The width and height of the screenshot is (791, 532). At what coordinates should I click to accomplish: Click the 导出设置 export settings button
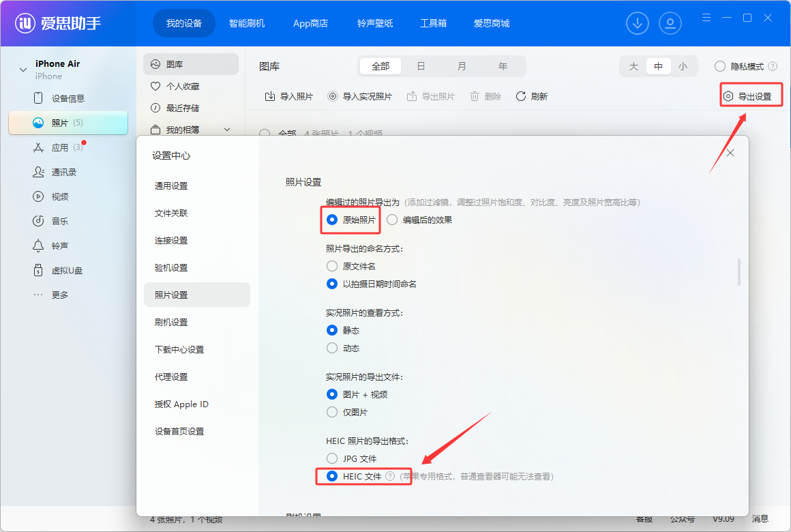coord(750,95)
